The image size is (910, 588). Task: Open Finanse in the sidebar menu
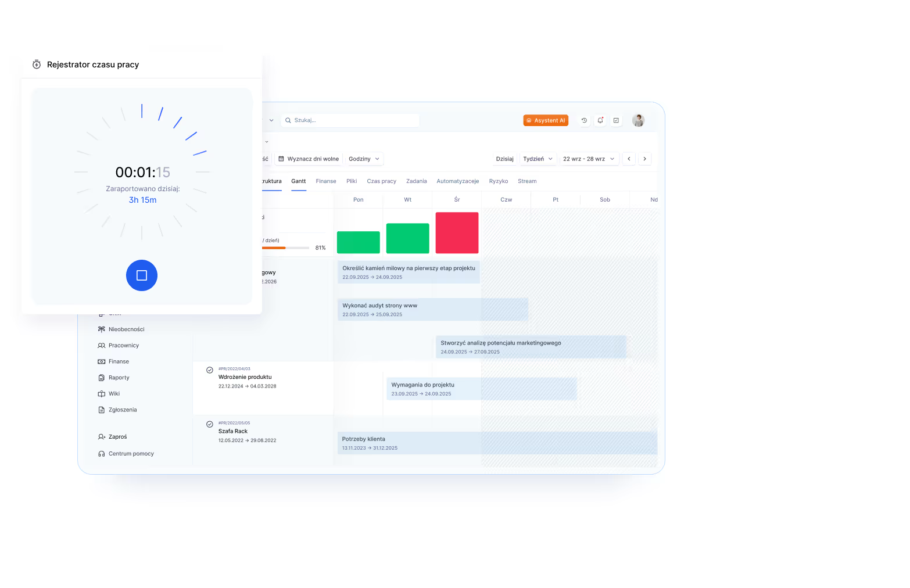coord(113,361)
